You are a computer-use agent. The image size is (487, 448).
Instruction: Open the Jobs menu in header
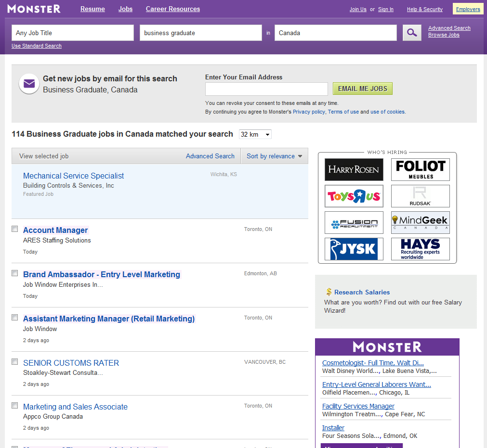[x=125, y=9]
